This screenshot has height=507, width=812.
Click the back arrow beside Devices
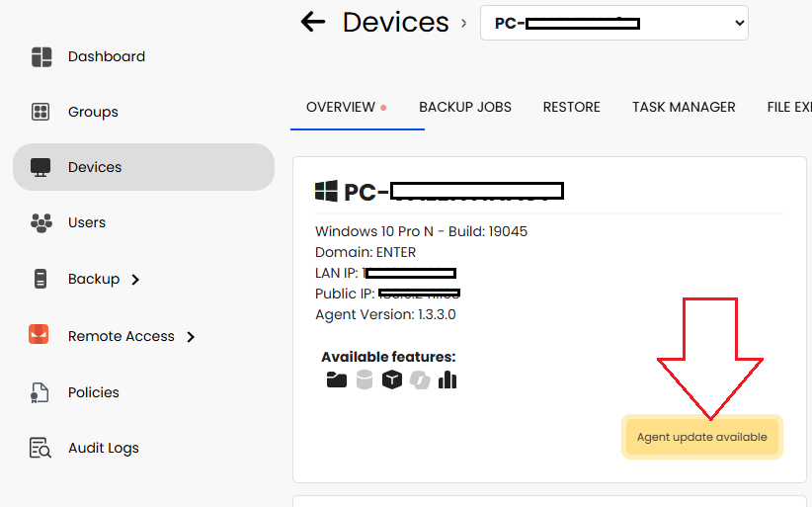pyautogui.click(x=313, y=22)
